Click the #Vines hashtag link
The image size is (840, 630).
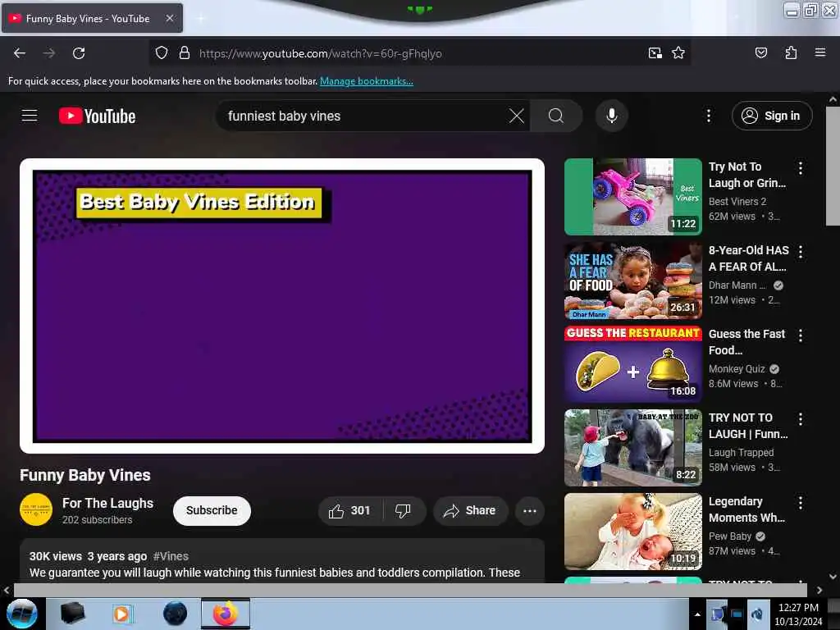tap(171, 556)
